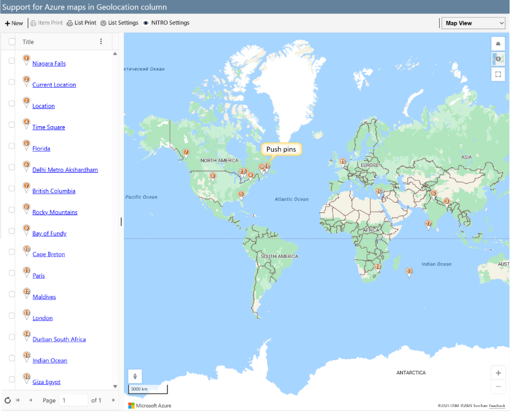This screenshot has height=420, width=511.
Task: Zoom out on the map
Action: click(498, 387)
